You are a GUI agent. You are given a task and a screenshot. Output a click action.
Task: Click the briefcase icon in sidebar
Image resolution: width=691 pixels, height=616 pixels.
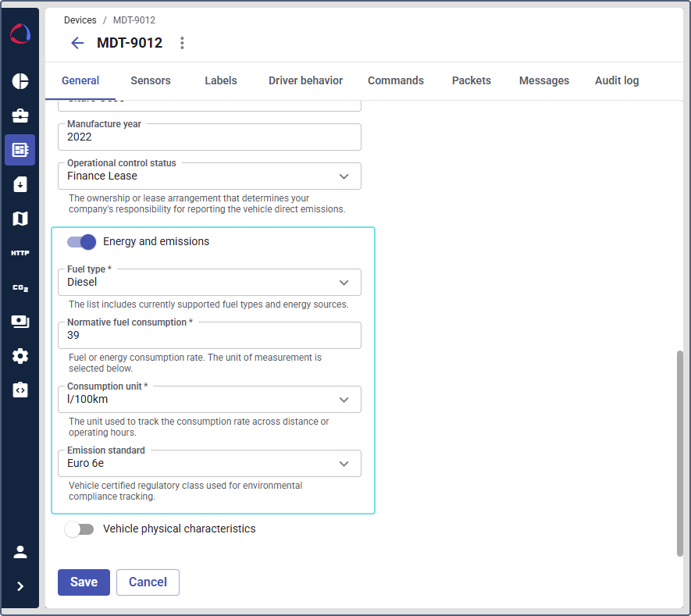20,116
